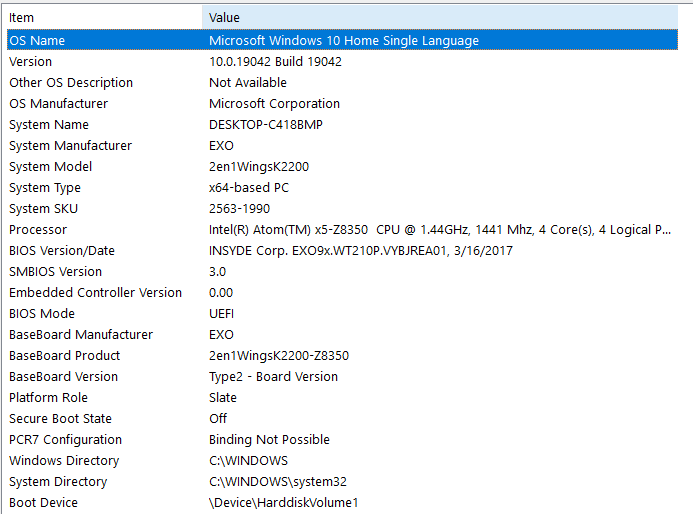The width and height of the screenshot is (693, 514).
Task: Select the System Model row label
Action: 51,167
